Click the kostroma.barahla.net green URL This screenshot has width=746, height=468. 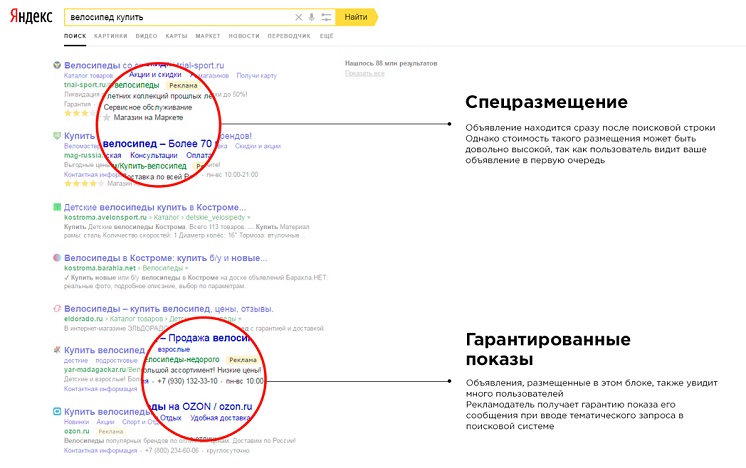[x=100, y=268]
